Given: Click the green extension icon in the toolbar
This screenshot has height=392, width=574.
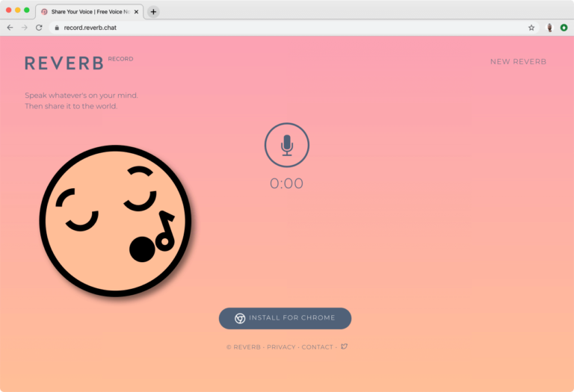Looking at the screenshot, I should (564, 28).
